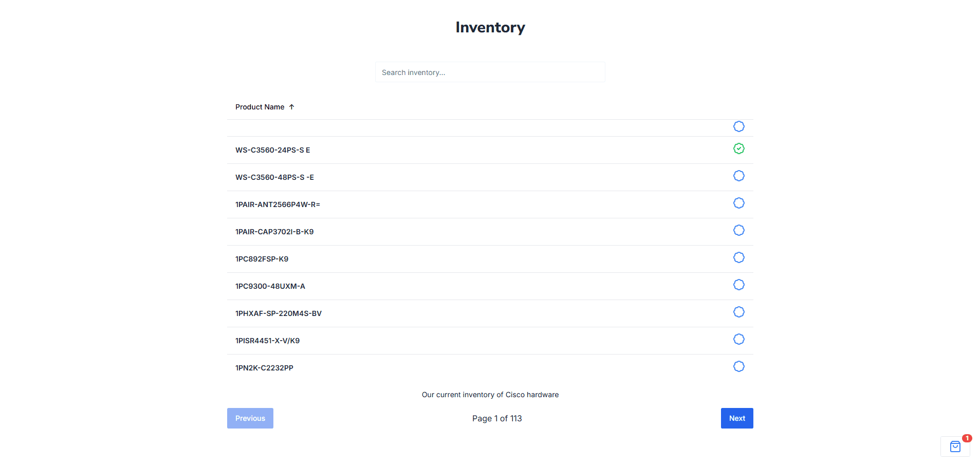Click the Cisco hardware inventory caption
The height and width of the screenshot is (465, 980).
(x=490, y=395)
